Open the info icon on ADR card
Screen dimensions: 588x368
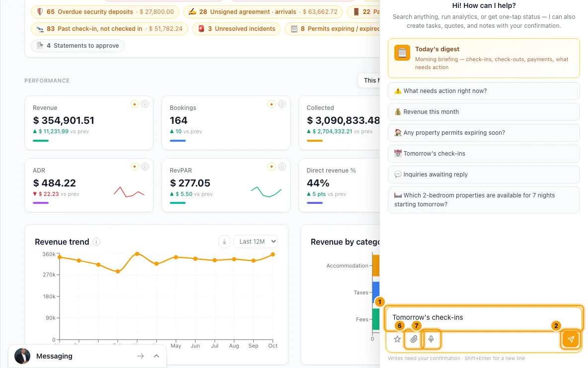pyautogui.click(x=145, y=167)
